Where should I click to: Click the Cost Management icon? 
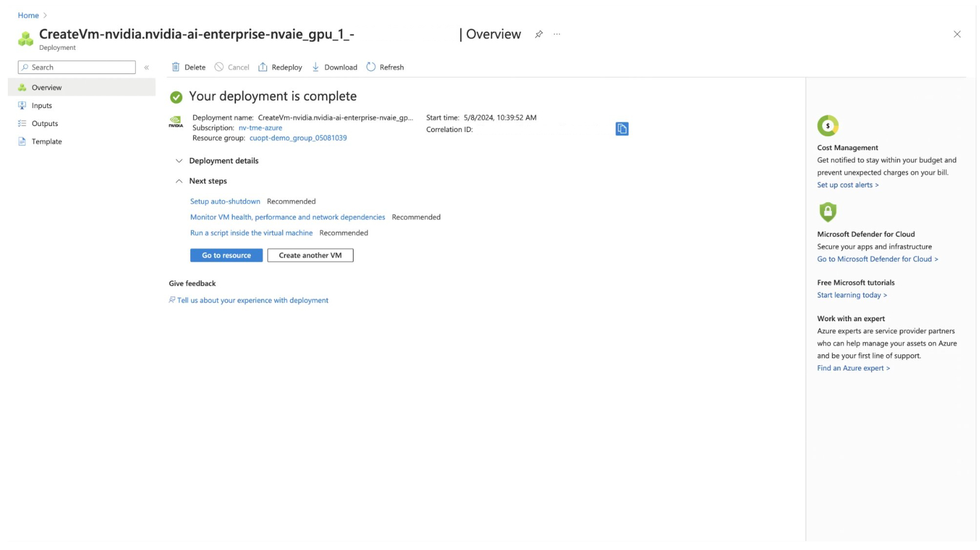click(x=828, y=126)
